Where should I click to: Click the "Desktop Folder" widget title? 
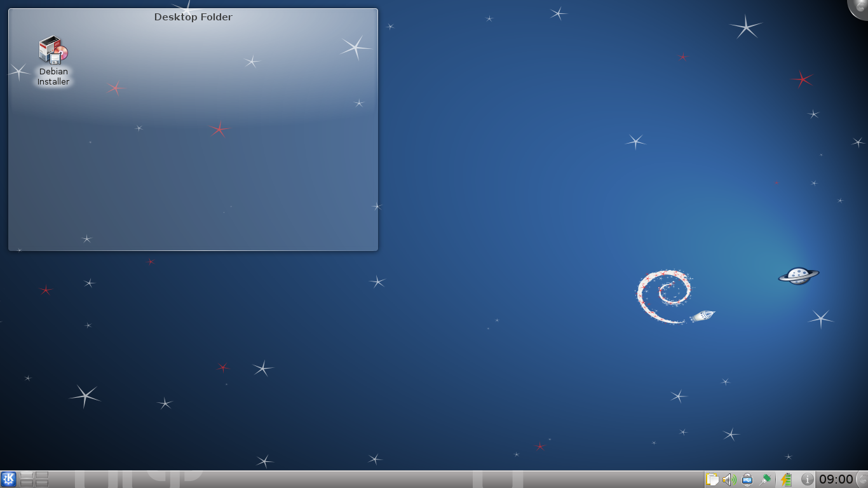[x=193, y=17]
